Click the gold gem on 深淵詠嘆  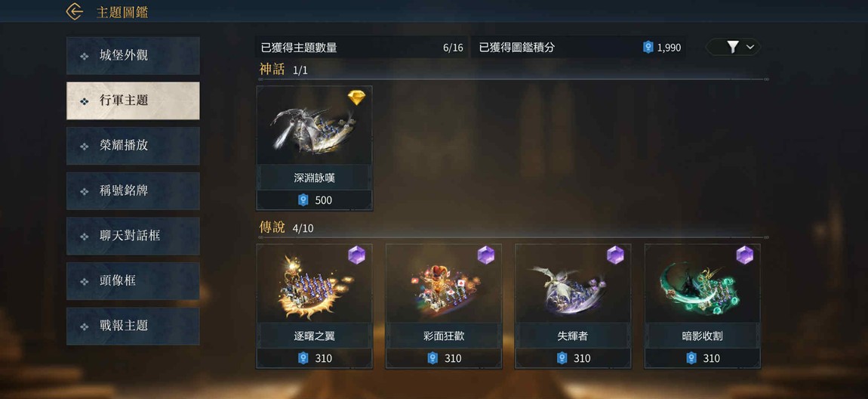[356, 97]
